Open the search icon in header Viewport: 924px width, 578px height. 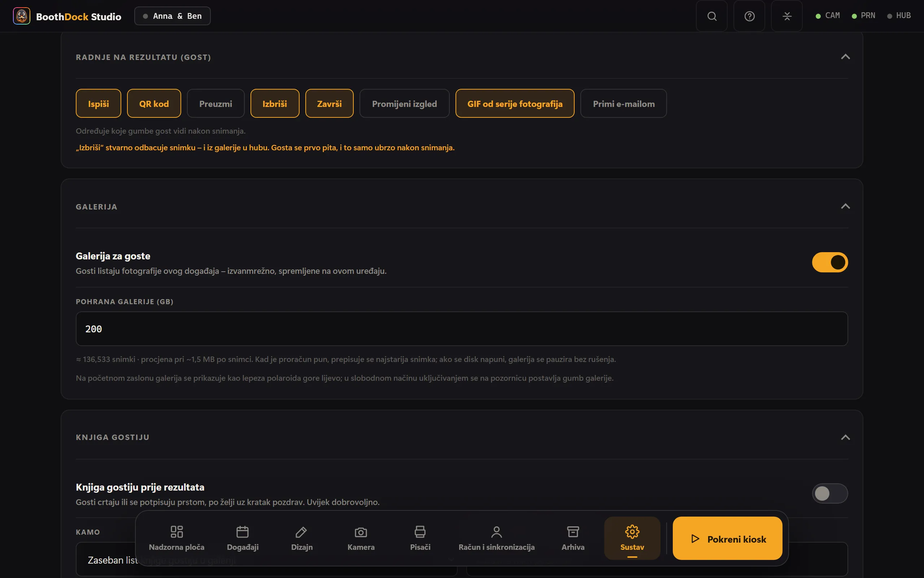pyautogui.click(x=712, y=16)
